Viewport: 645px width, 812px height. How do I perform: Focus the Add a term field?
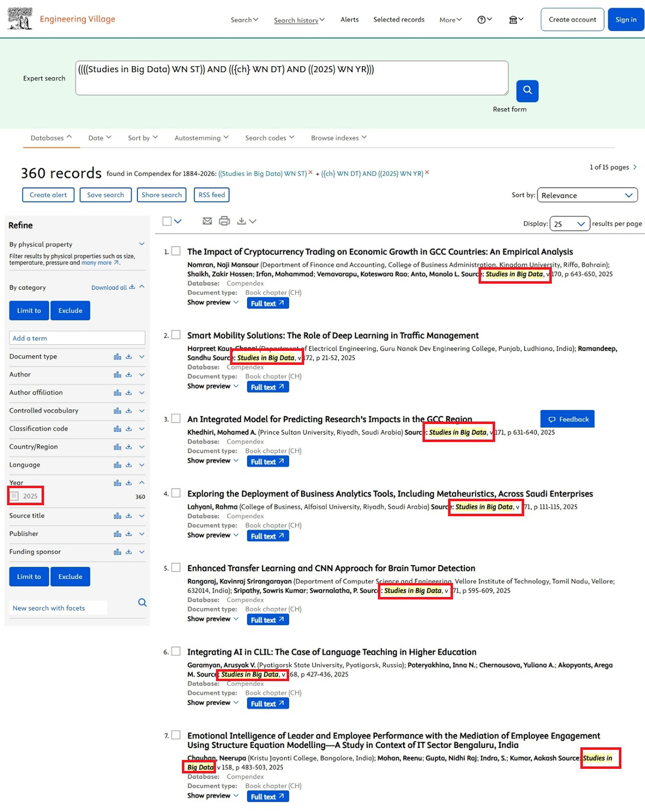[77, 338]
